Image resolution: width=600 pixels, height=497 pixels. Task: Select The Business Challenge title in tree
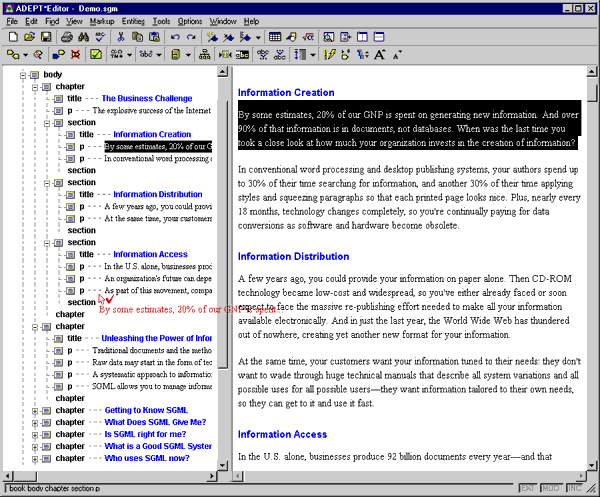(147, 98)
